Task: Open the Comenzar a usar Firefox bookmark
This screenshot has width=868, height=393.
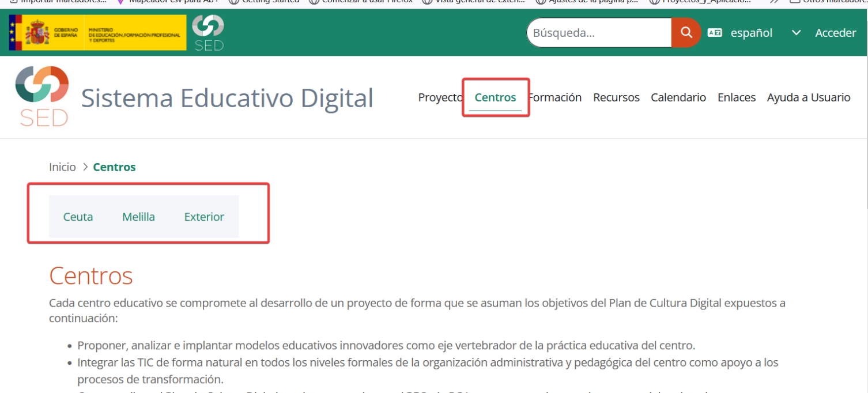Action: click(x=361, y=2)
